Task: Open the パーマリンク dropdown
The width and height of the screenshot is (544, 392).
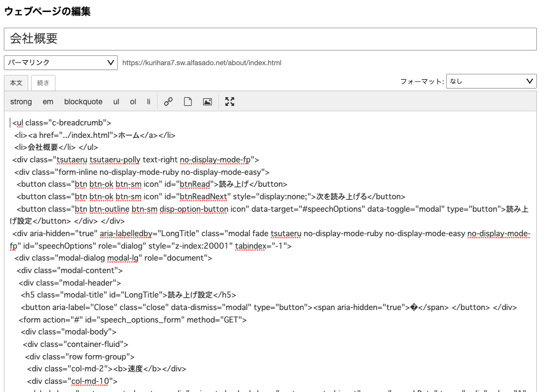Action: click(61, 63)
